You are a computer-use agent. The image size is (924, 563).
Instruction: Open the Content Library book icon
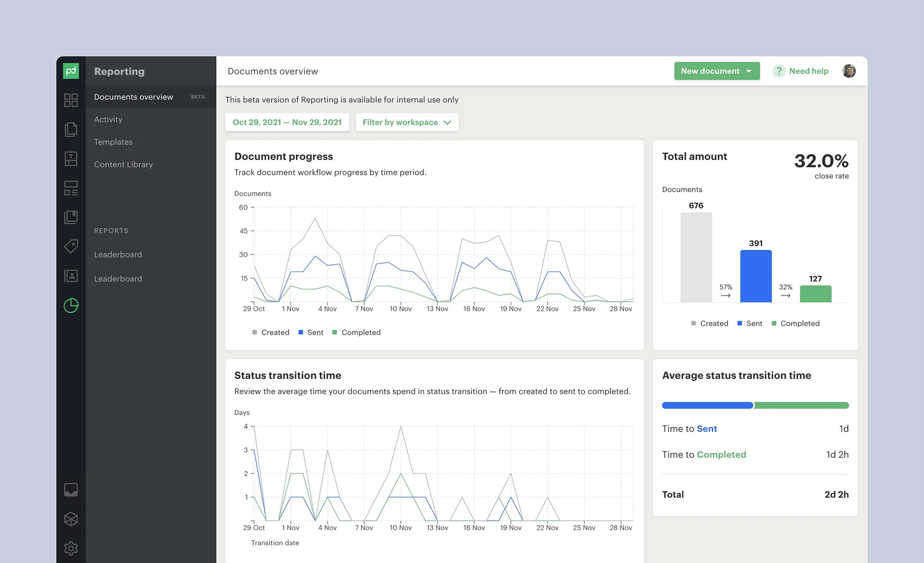[x=71, y=217]
